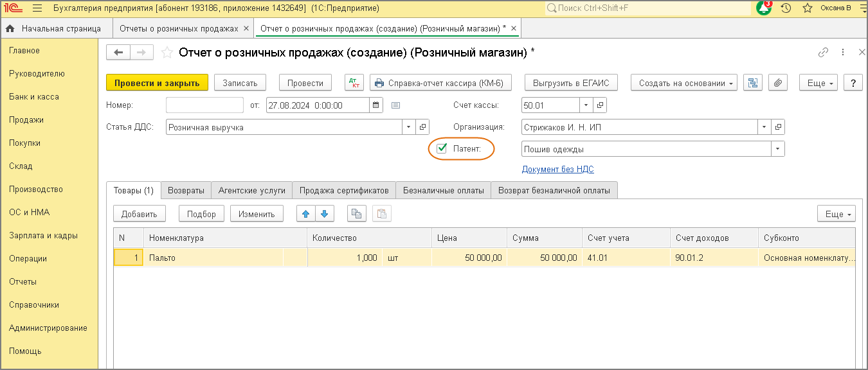Open the Зарплата и кадры section

pos(43,236)
